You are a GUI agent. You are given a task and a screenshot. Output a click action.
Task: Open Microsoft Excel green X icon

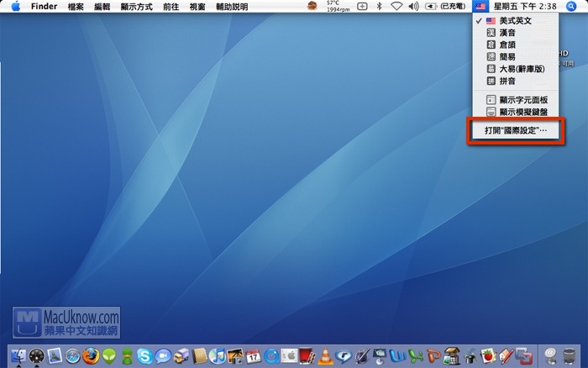pos(416,355)
